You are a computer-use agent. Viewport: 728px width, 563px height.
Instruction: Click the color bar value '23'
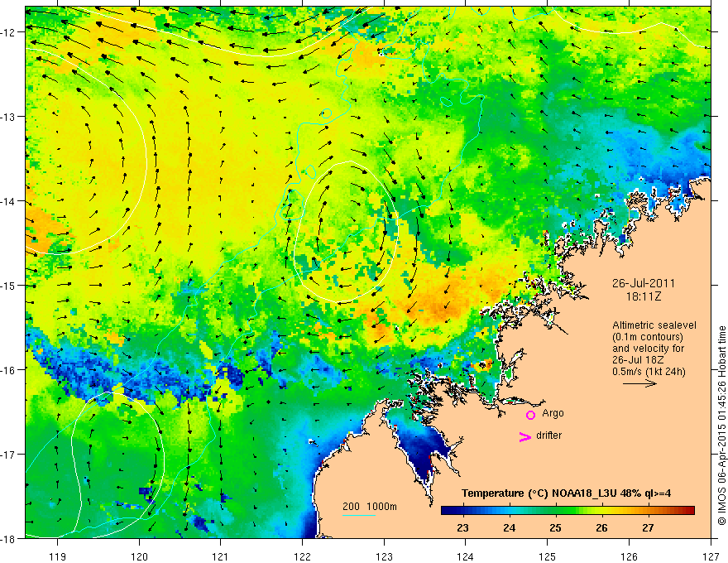click(x=462, y=527)
